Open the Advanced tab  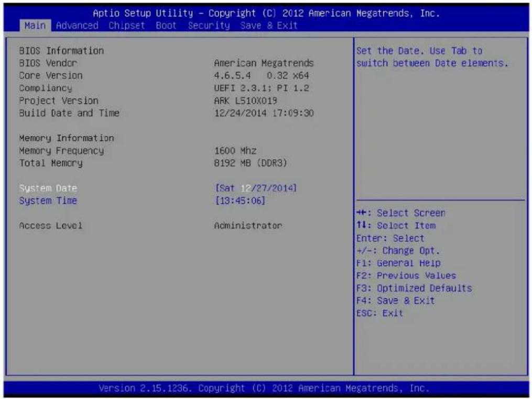point(77,26)
